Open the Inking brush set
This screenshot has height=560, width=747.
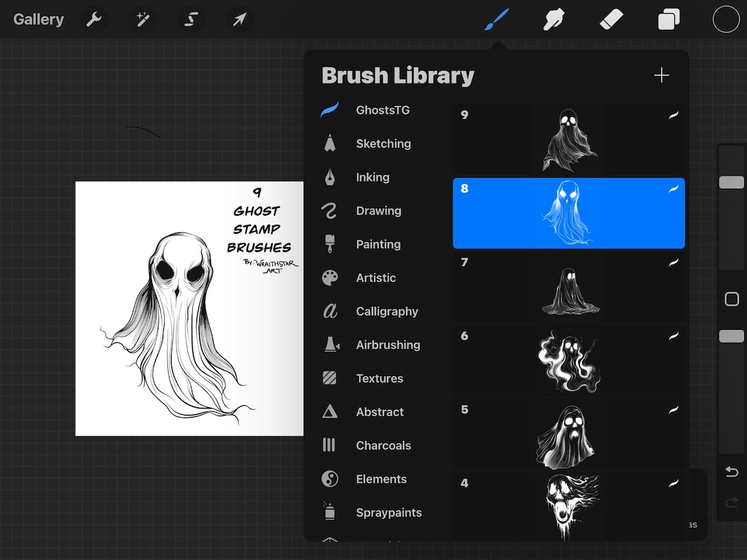pyautogui.click(x=373, y=177)
